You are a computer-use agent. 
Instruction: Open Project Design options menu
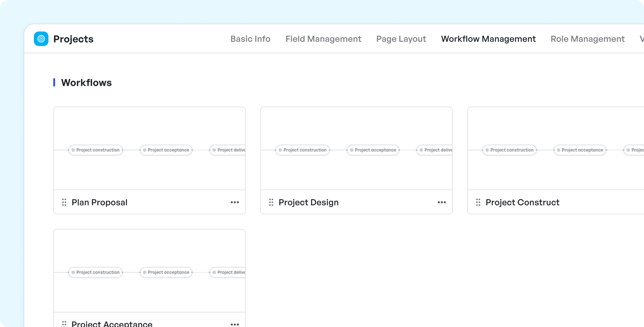(442, 202)
